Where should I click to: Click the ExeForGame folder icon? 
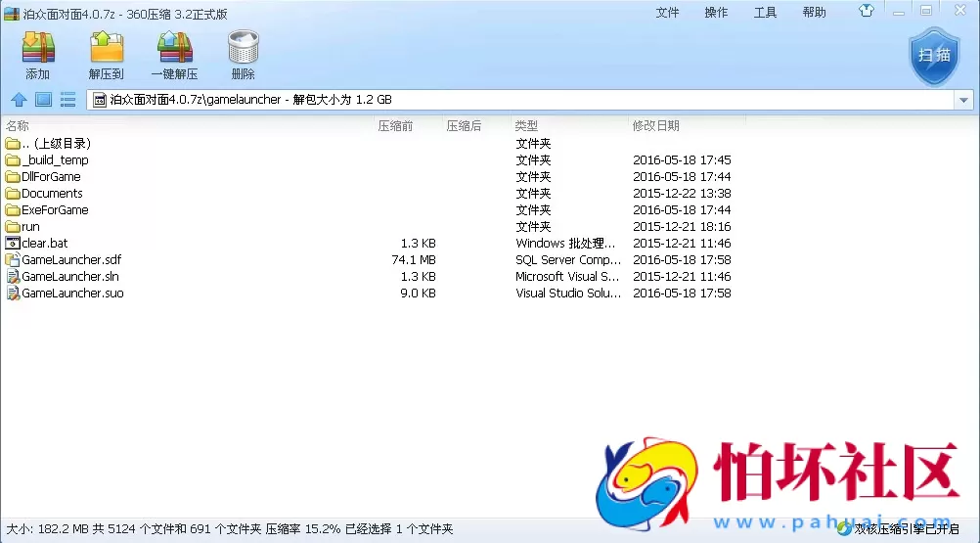pyautogui.click(x=13, y=210)
